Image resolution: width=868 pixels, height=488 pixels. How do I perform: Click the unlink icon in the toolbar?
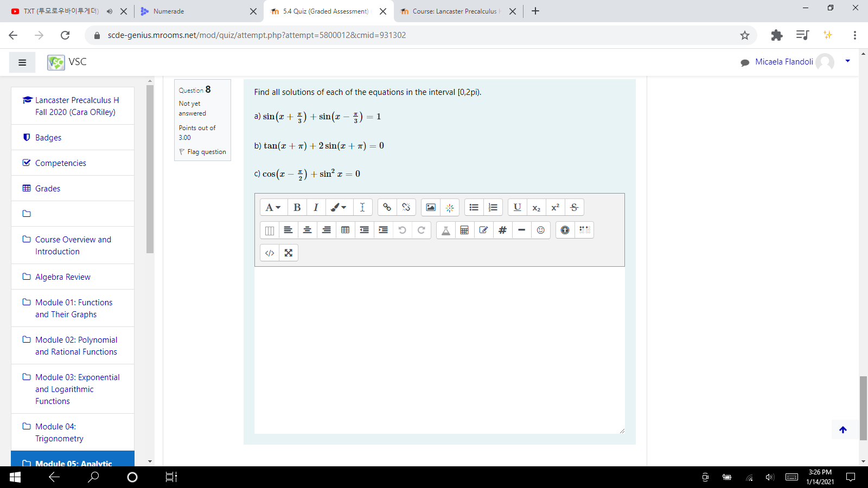(406, 207)
